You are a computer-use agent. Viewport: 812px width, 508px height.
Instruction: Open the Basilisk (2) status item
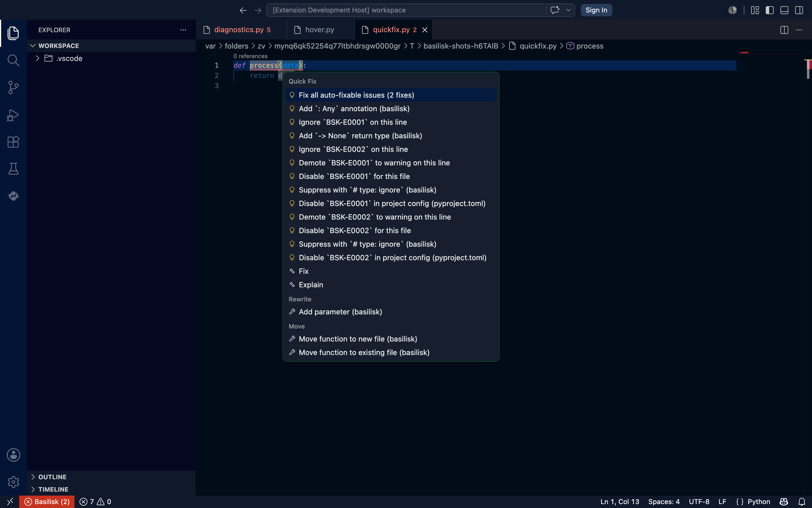(x=47, y=502)
